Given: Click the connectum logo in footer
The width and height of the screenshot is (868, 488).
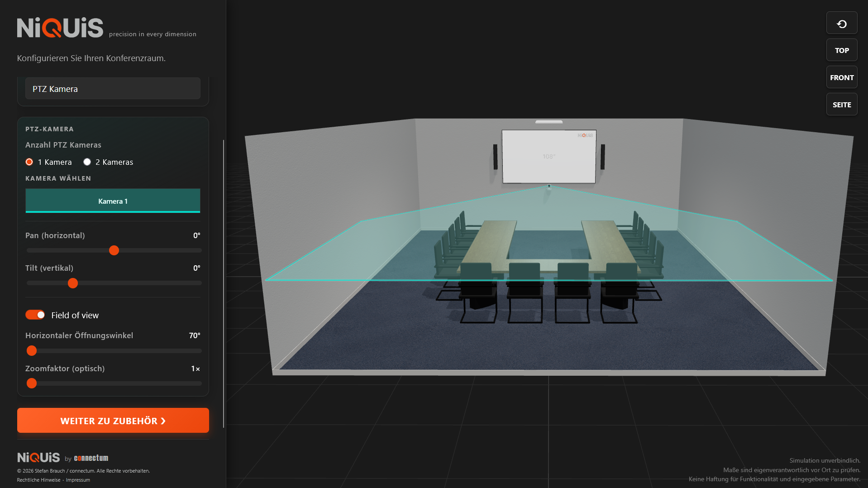Looking at the screenshot, I should [x=91, y=458].
